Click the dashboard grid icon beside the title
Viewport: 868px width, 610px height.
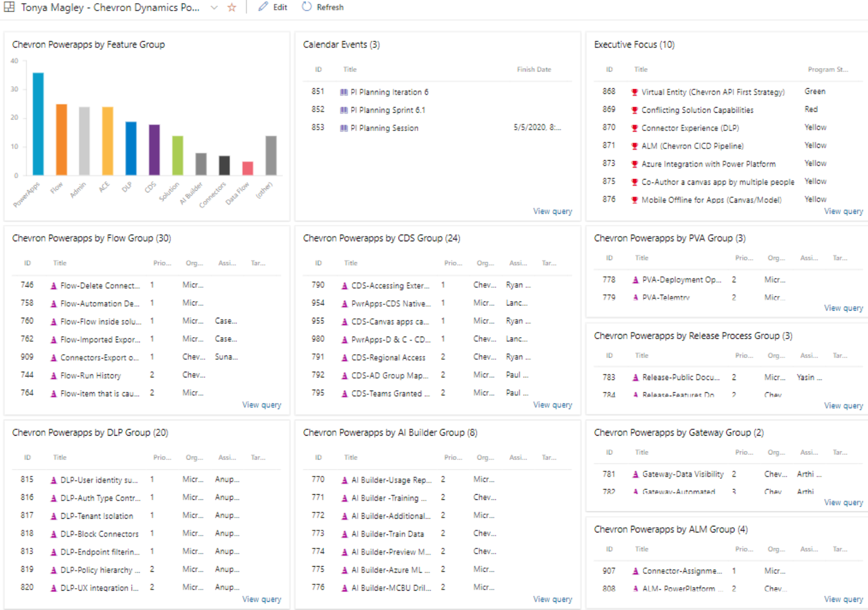click(x=9, y=7)
